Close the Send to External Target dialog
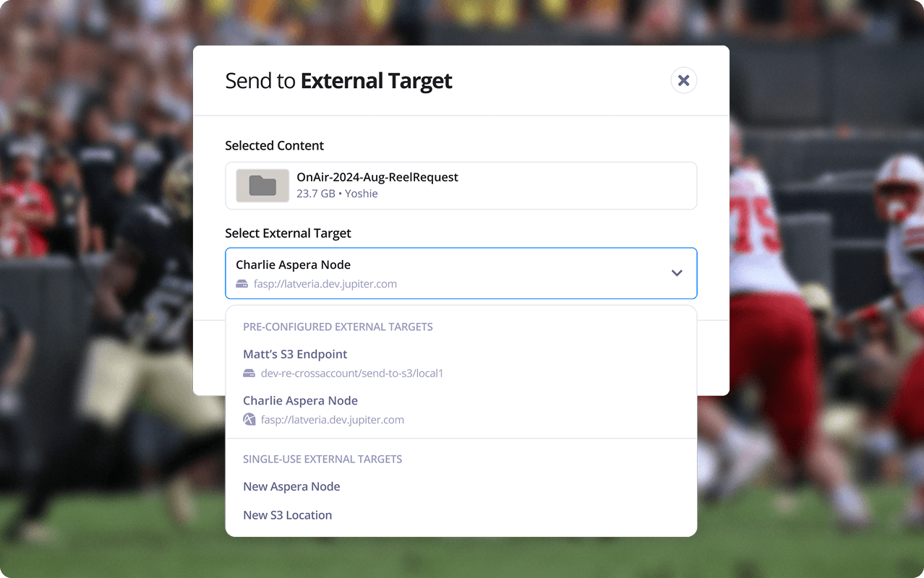The height and width of the screenshot is (578, 924). pyautogui.click(x=683, y=80)
